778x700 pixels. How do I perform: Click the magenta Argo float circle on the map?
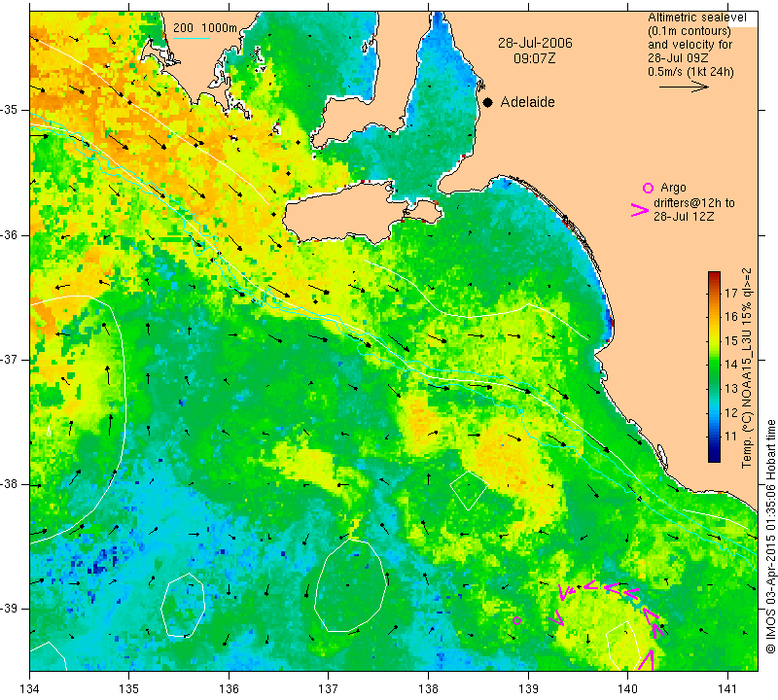coord(517,620)
